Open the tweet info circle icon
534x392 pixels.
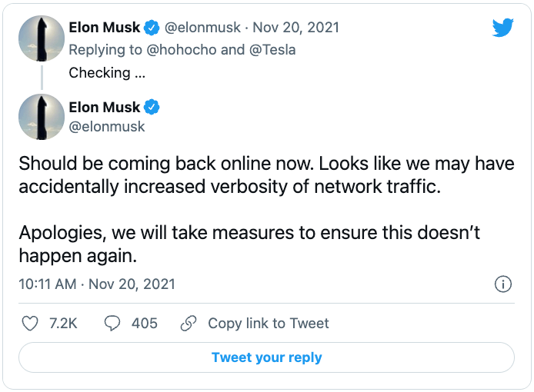(x=503, y=284)
